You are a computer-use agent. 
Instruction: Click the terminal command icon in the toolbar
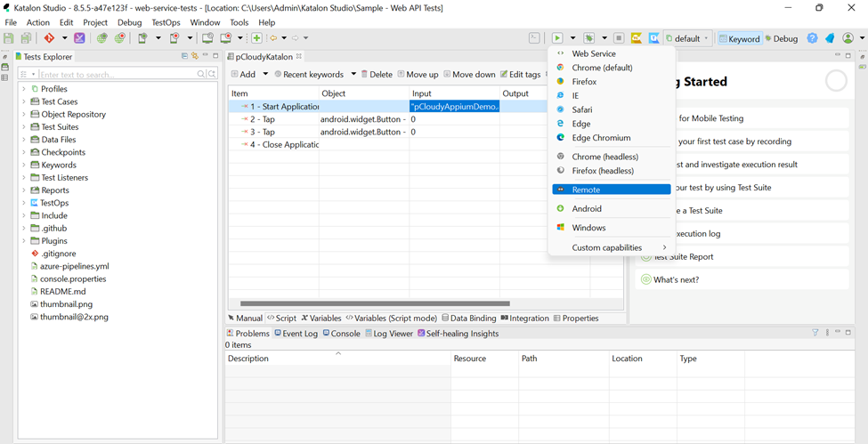click(x=534, y=38)
